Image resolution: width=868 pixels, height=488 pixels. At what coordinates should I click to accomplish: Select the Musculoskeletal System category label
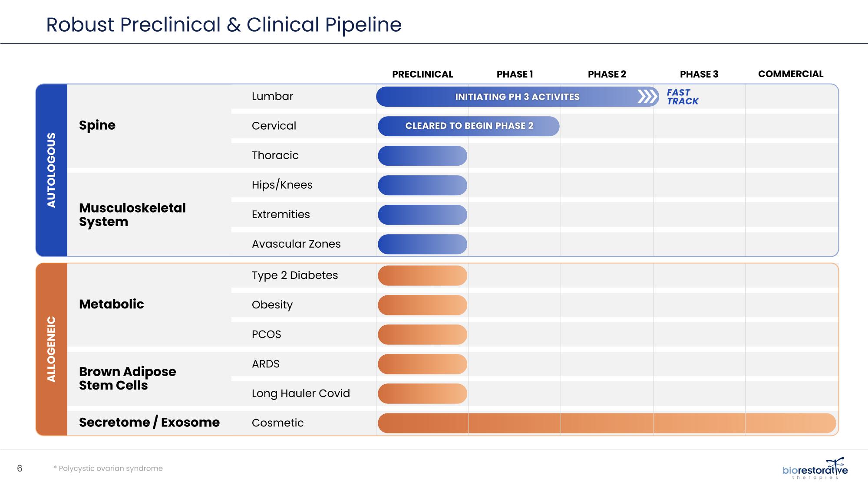point(132,215)
